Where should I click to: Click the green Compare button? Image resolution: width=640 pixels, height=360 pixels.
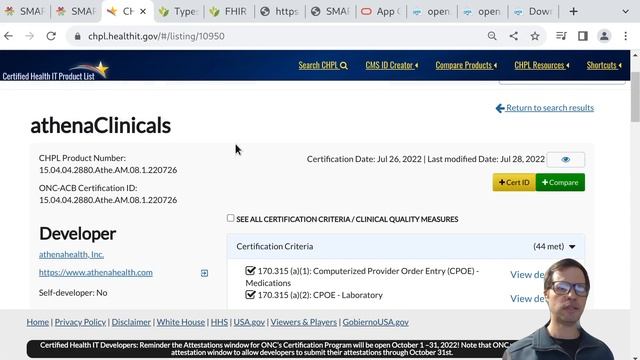point(560,182)
